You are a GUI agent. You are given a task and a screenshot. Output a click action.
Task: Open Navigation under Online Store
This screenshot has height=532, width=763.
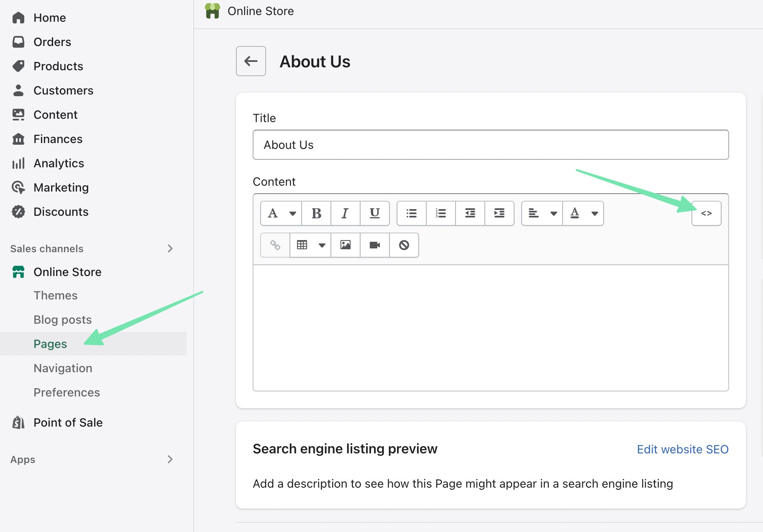tap(63, 368)
